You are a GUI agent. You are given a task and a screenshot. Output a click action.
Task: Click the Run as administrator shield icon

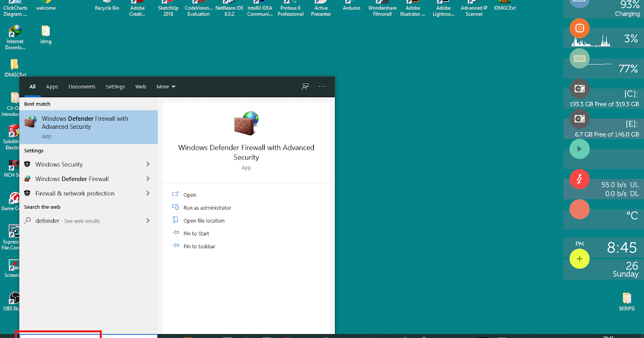tap(175, 208)
